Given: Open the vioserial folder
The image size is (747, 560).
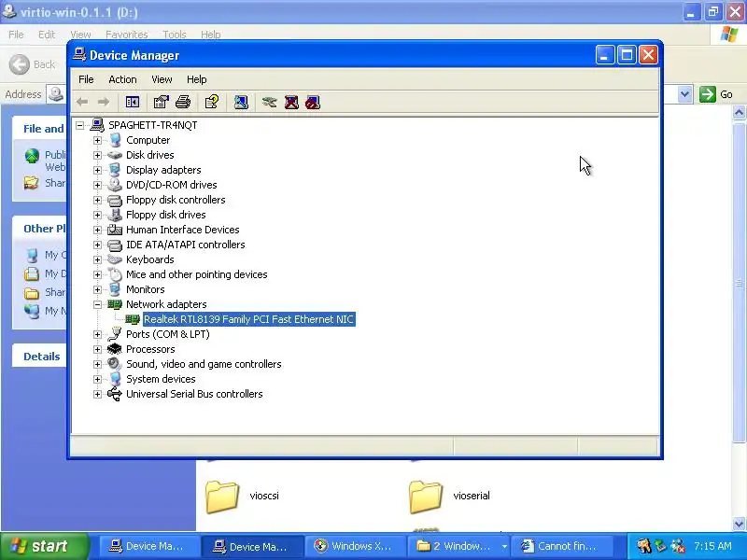Looking at the screenshot, I should click(449, 497).
